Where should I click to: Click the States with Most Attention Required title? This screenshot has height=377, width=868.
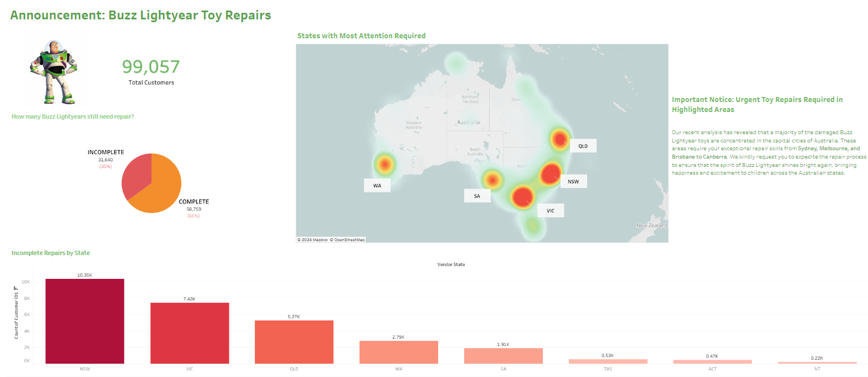[362, 35]
